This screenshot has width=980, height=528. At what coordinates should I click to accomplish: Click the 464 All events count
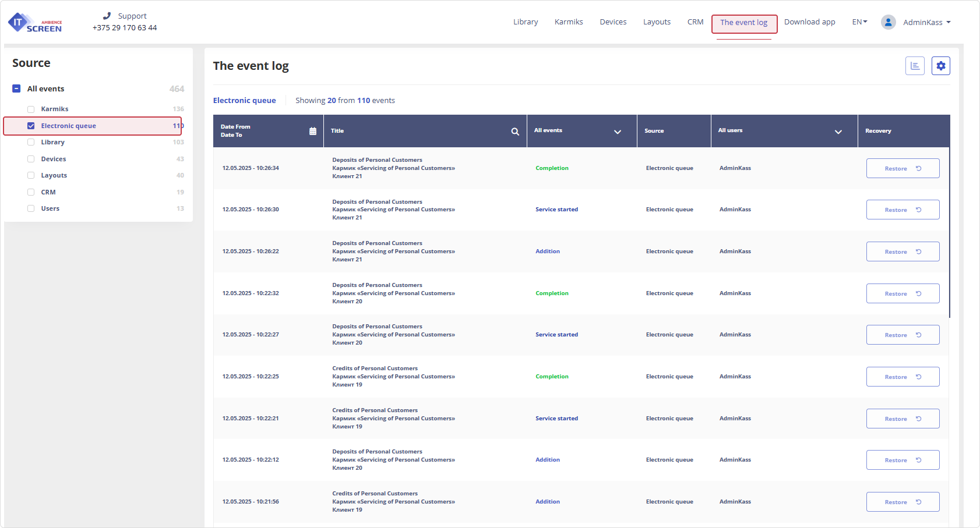[x=177, y=89]
